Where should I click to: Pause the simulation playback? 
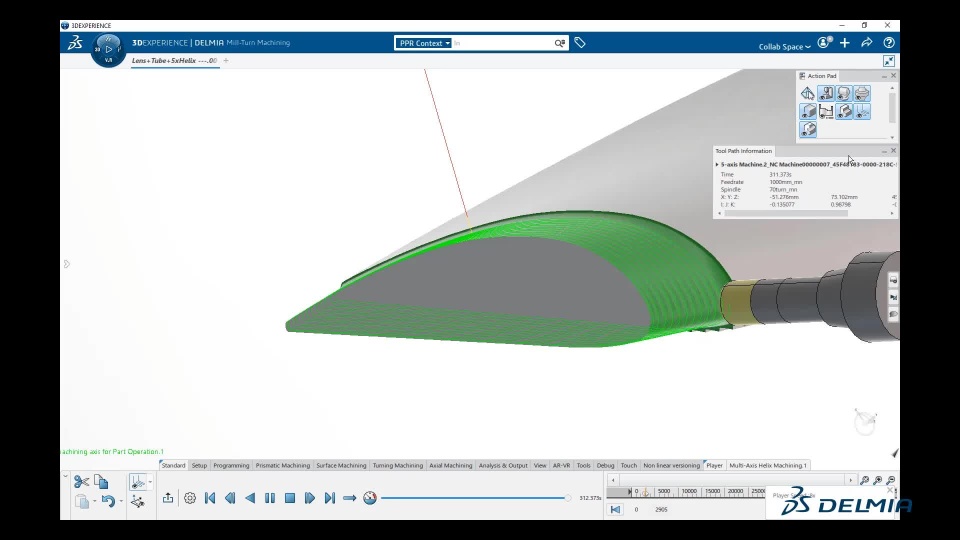point(270,498)
